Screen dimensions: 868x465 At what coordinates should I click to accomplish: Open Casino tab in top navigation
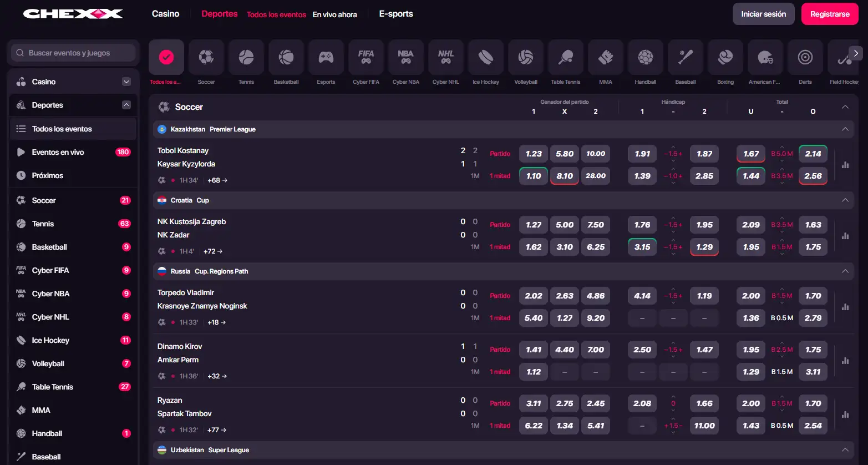click(166, 14)
